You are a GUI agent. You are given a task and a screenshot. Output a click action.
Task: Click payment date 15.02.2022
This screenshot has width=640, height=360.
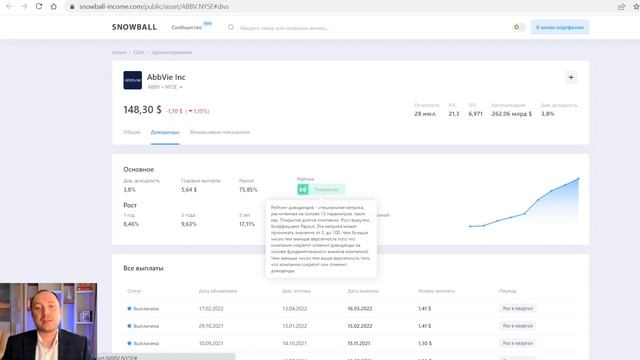[360, 326]
